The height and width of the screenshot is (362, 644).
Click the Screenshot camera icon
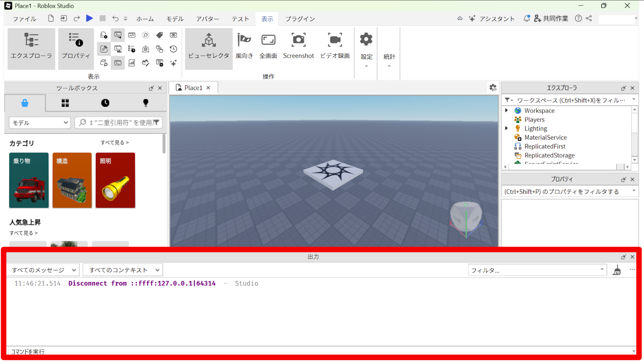[x=298, y=40]
